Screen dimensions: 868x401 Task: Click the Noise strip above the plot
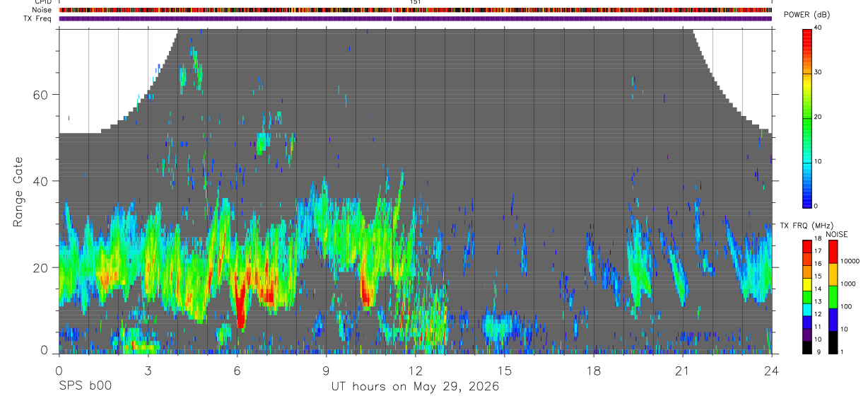point(416,11)
